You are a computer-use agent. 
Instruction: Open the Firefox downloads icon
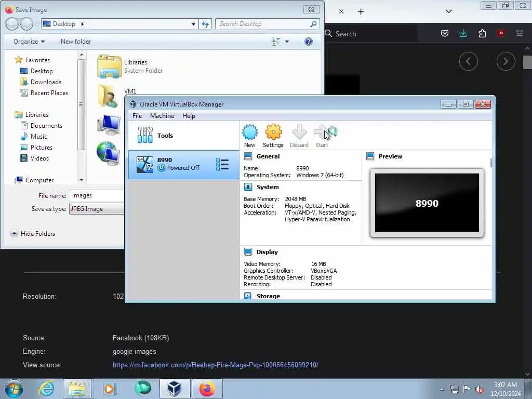(463, 33)
